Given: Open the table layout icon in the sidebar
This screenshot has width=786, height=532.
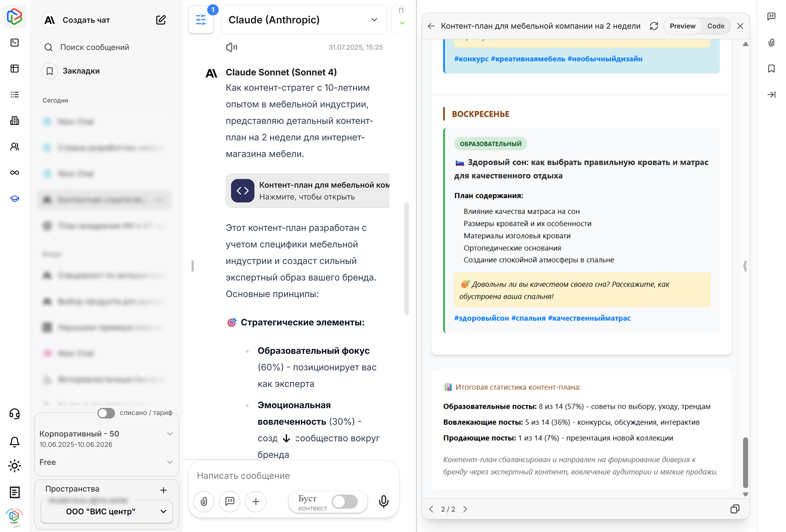Looking at the screenshot, I should tap(15, 69).
